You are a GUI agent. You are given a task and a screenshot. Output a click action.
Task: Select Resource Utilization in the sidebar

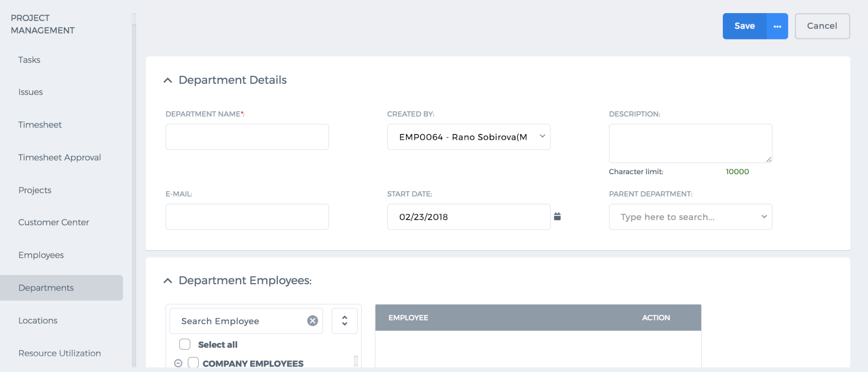coord(60,353)
